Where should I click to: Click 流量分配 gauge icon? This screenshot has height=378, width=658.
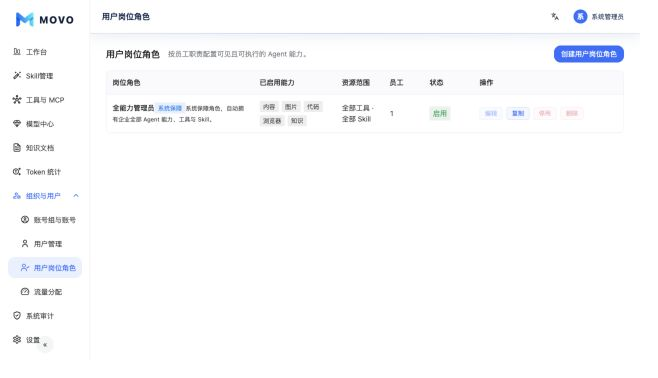point(25,292)
